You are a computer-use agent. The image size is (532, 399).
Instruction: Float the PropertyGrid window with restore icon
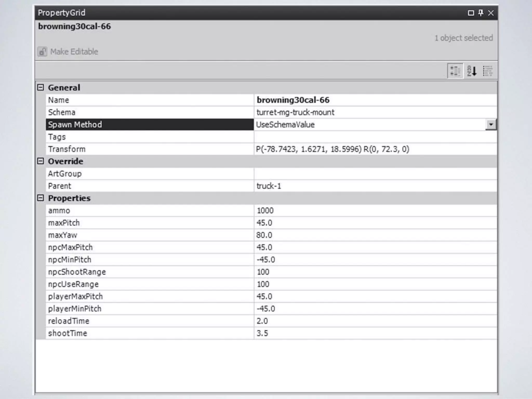pyautogui.click(x=471, y=13)
